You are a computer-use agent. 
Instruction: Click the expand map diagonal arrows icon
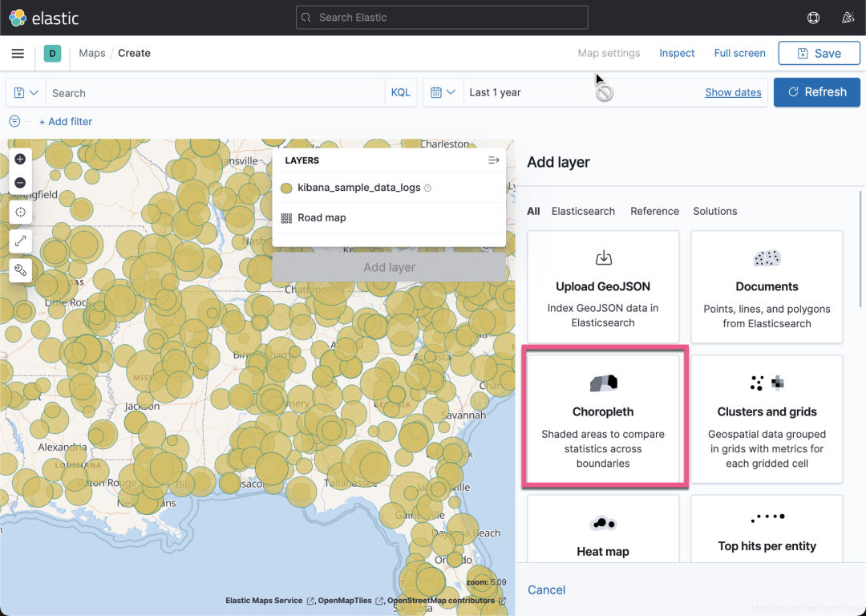tap(20, 241)
